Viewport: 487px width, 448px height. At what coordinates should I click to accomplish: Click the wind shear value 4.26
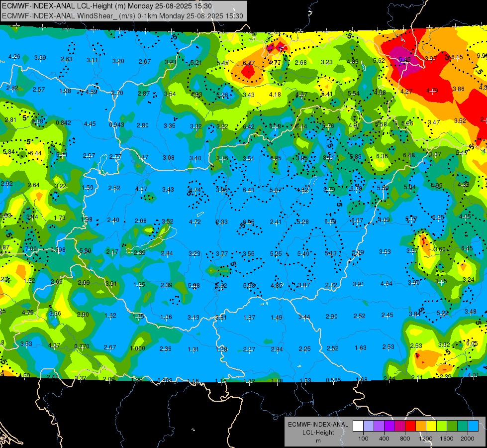(x=14, y=57)
